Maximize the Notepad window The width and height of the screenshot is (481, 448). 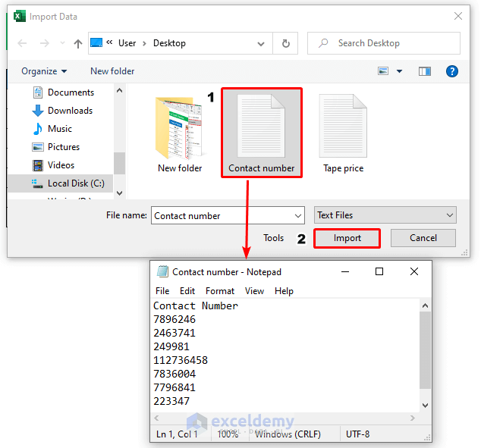point(379,271)
